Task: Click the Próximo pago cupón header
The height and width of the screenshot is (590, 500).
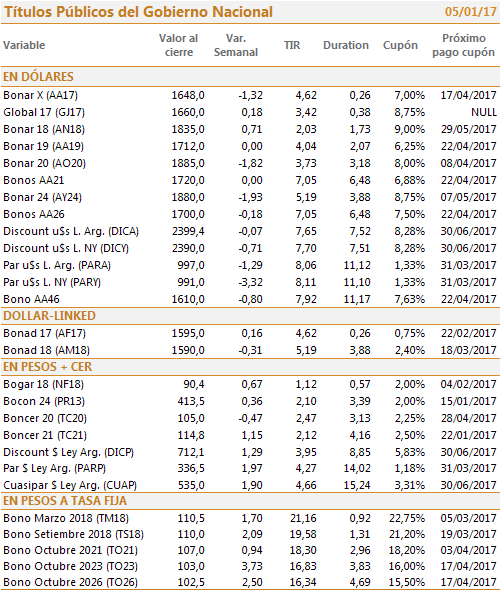Action: [x=464, y=45]
